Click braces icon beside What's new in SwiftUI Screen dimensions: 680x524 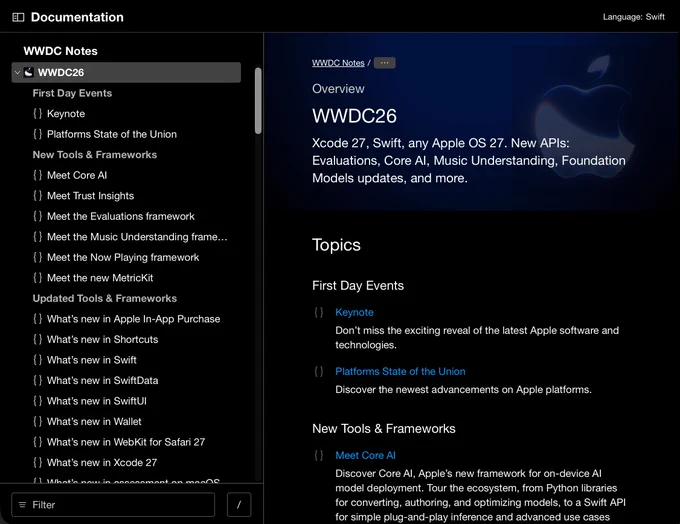(38, 401)
